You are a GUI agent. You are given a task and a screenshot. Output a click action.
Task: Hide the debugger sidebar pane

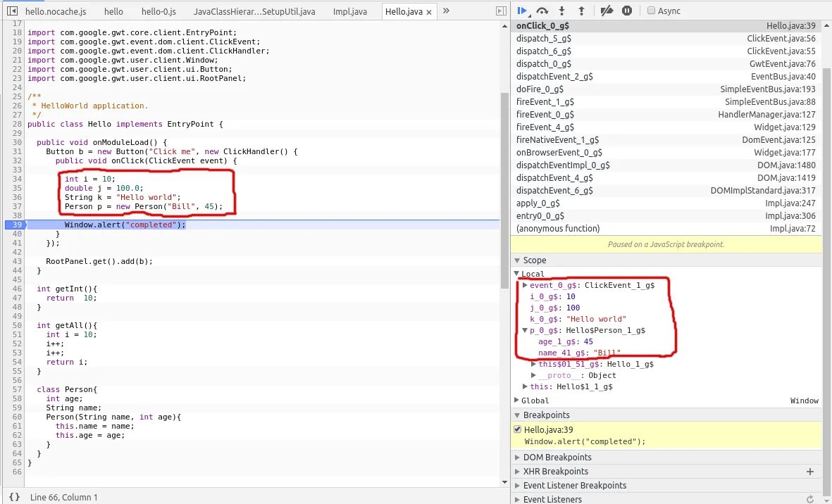500,11
